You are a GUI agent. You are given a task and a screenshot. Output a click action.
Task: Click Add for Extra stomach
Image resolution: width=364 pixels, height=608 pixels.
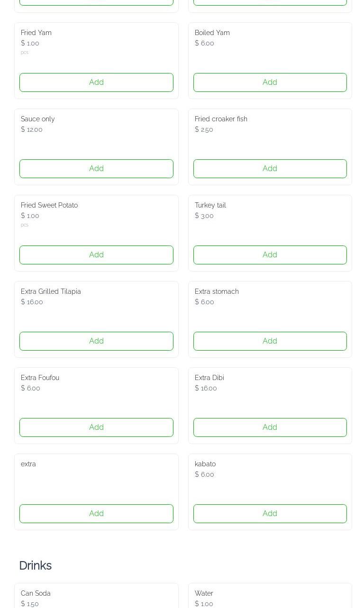coord(270,341)
